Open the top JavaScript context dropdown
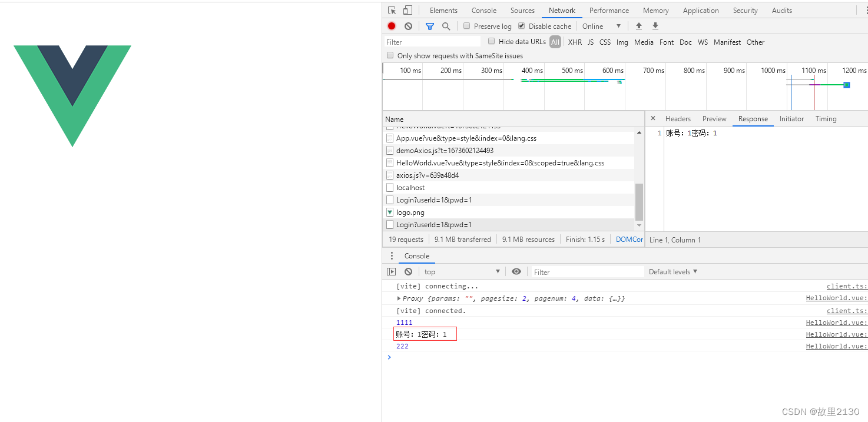 pyautogui.click(x=462, y=271)
